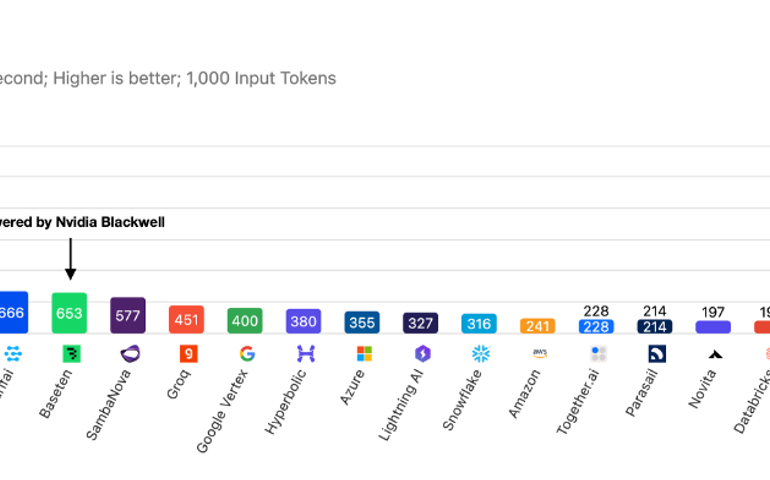The image size is (770, 480).
Task: Click the SambaNova logo icon
Action: click(129, 353)
